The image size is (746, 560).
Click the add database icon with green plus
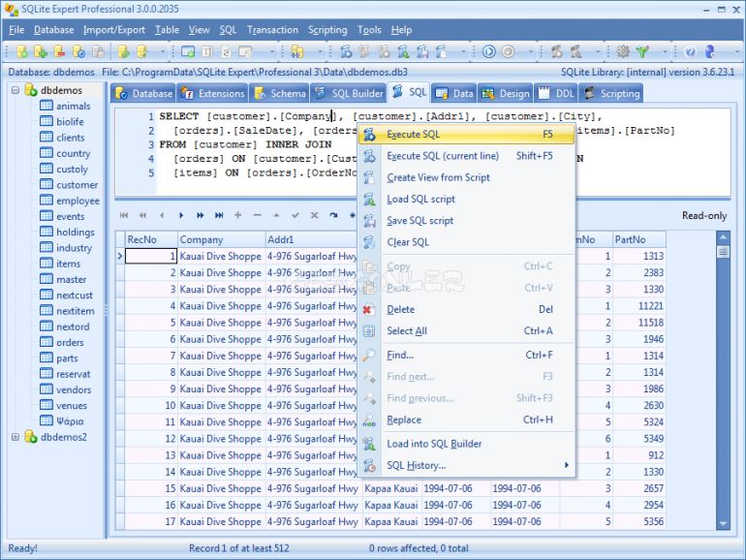(41, 51)
